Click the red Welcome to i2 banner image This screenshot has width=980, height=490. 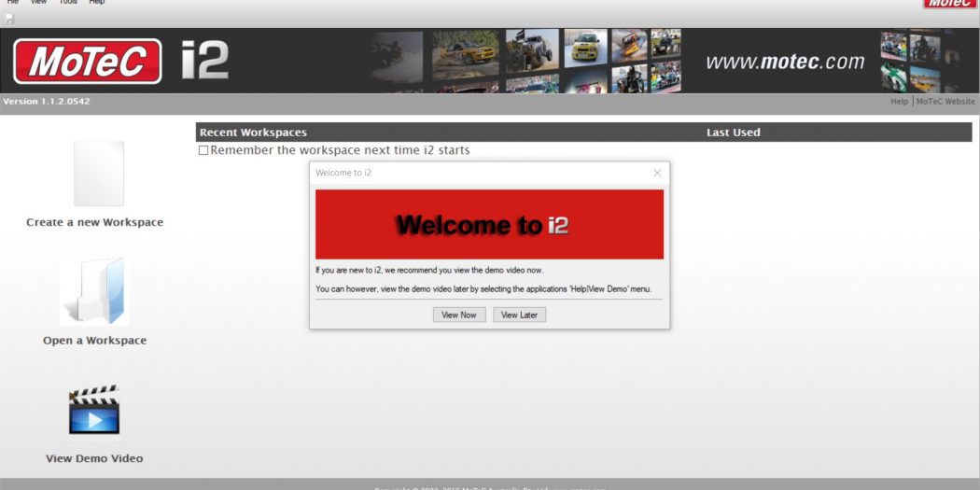pyautogui.click(x=489, y=224)
